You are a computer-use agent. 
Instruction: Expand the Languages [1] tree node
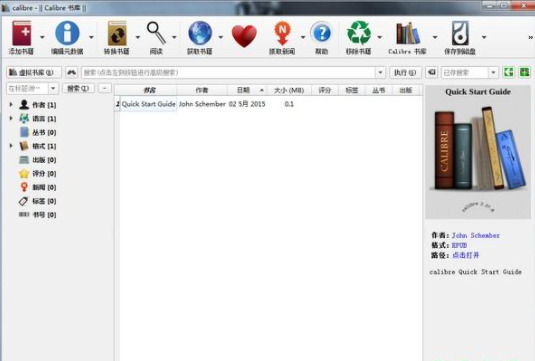click(11, 118)
